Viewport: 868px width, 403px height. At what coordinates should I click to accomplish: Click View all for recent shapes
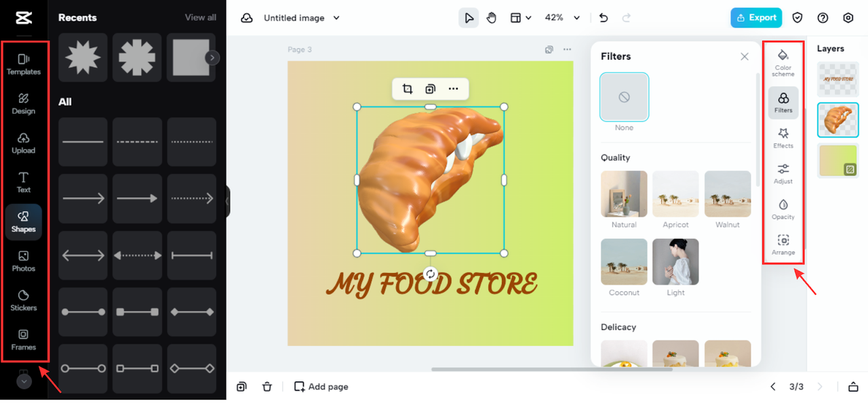[201, 17]
